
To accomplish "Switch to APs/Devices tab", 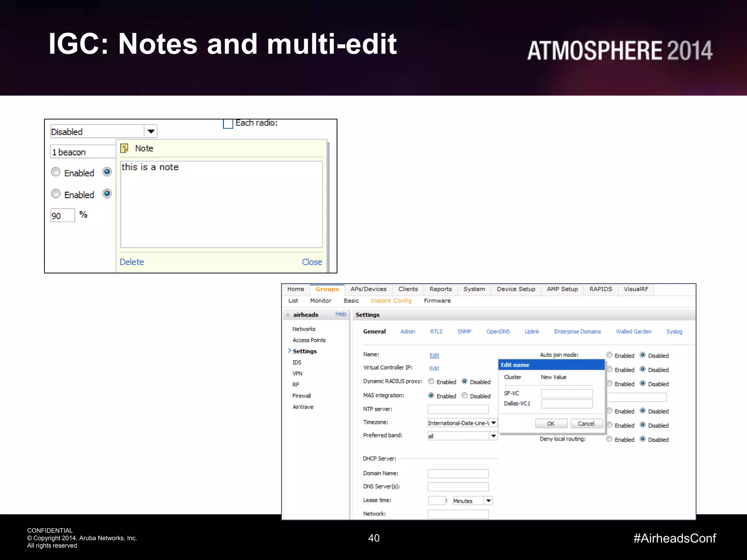I will [x=368, y=289].
